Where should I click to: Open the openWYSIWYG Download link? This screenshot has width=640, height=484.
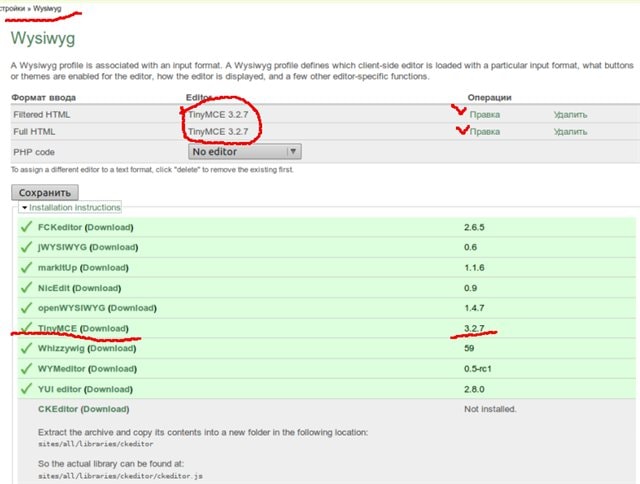tap(132, 308)
